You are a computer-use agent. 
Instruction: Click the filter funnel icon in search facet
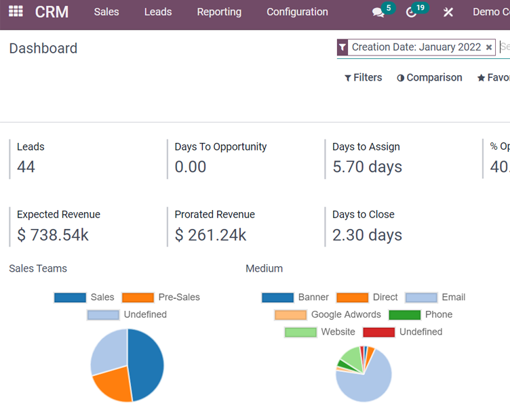pyautogui.click(x=342, y=47)
